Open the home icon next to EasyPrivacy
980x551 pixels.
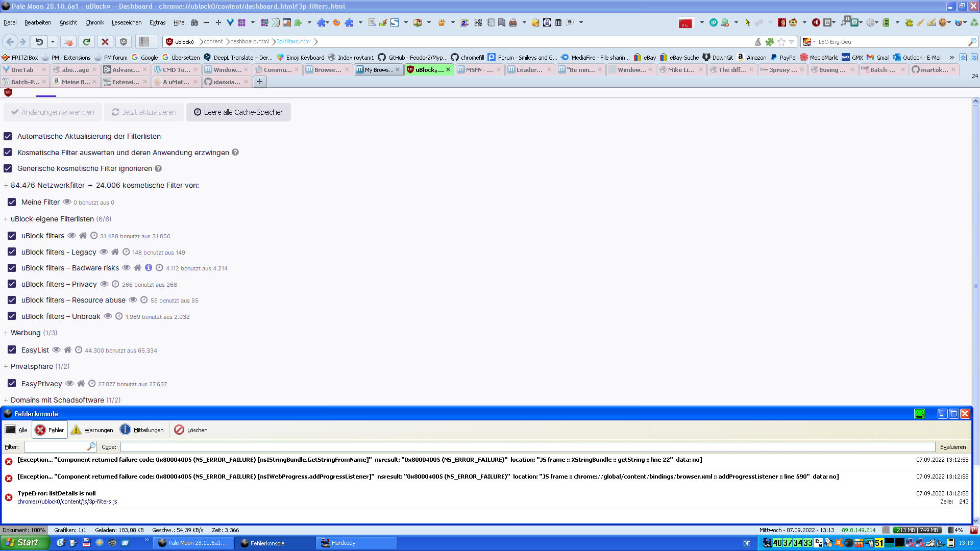(x=81, y=384)
